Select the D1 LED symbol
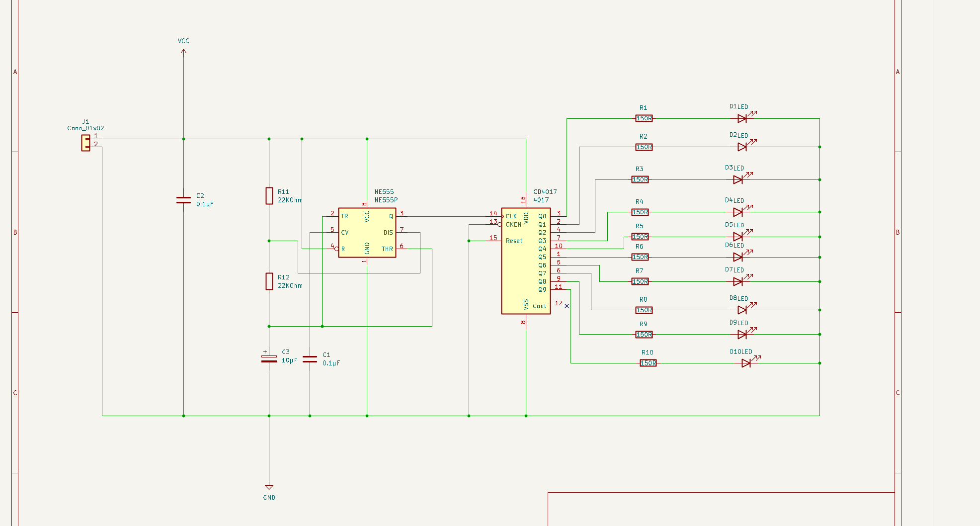Image resolution: width=980 pixels, height=526 pixels. [x=742, y=118]
